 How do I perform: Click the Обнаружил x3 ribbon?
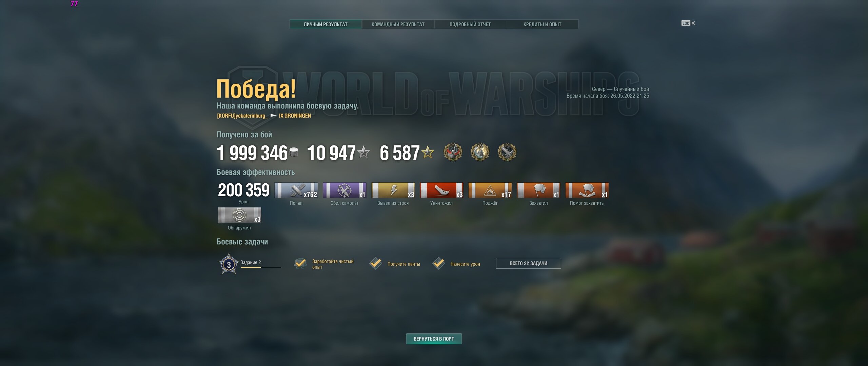239,215
